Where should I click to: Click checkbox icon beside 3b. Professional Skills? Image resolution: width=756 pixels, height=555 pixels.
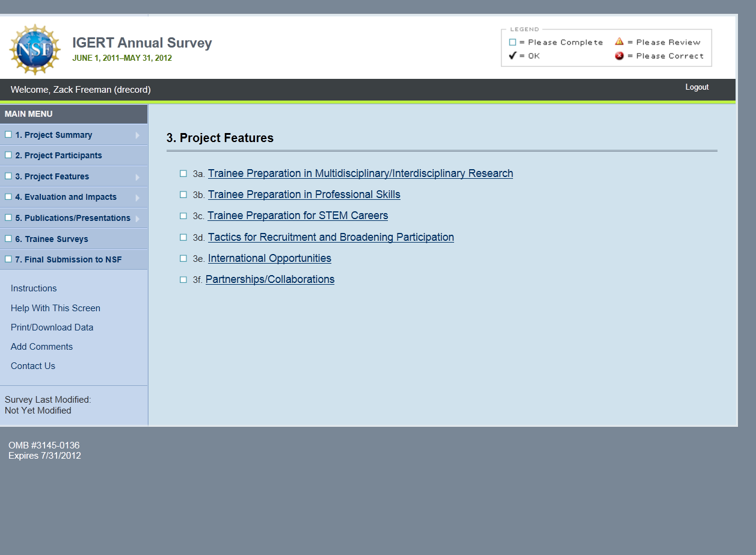coord(183,194)
